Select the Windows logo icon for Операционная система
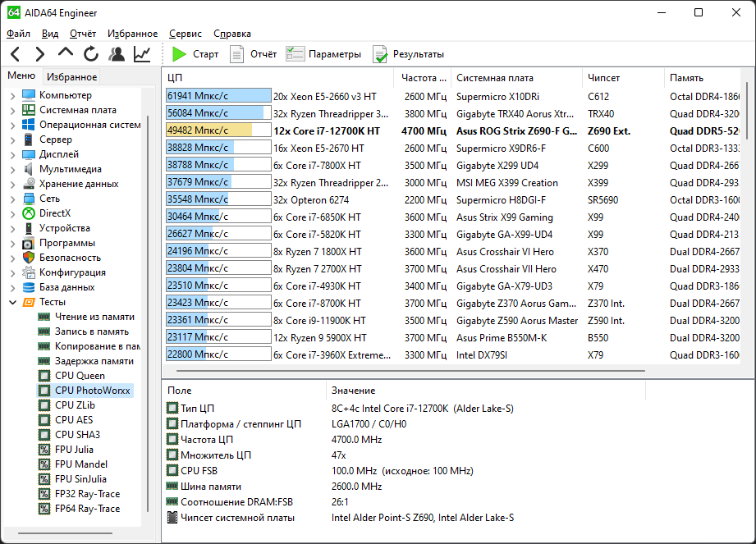This screenshot has width=756, height=544. click(x=29, y=125)
